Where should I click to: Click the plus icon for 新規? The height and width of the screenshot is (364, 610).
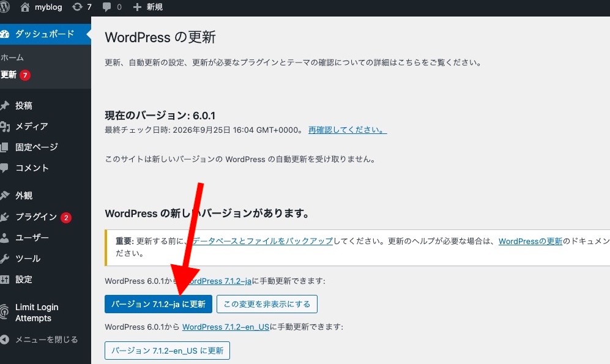[137, 7]
